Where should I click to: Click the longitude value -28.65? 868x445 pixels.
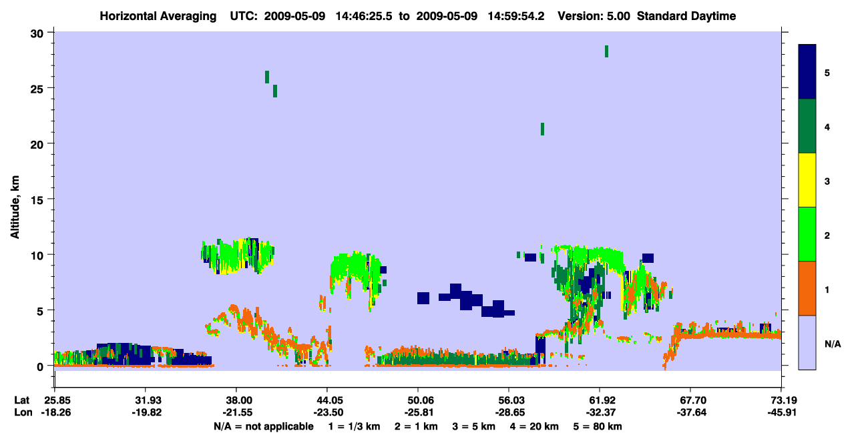click(x=509, y=412)
